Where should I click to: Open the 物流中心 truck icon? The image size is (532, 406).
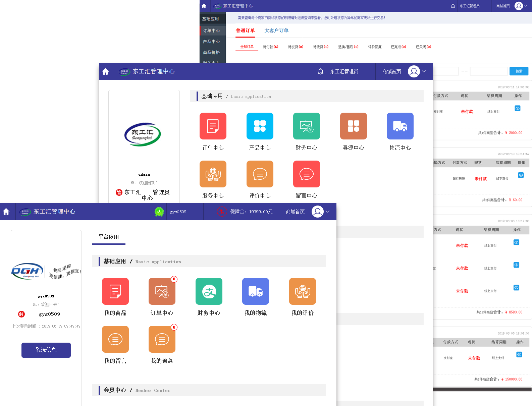pyautogui.click(x=400, y=126)
